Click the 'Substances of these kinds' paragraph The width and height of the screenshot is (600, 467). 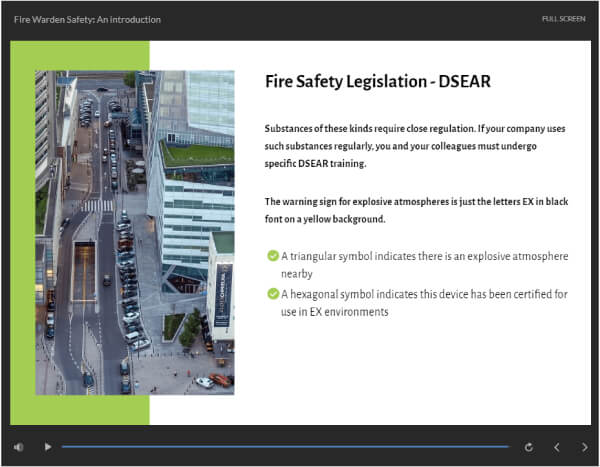tap(415, 146)
